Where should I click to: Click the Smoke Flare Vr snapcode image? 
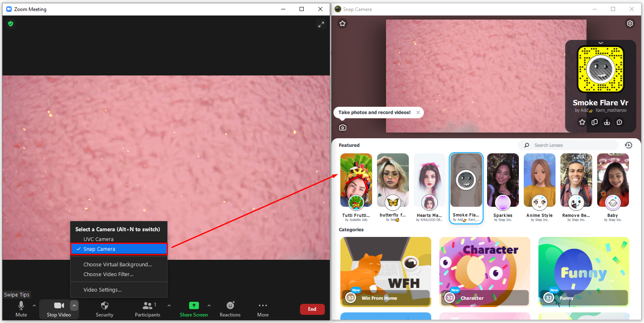tap(600, 69)
